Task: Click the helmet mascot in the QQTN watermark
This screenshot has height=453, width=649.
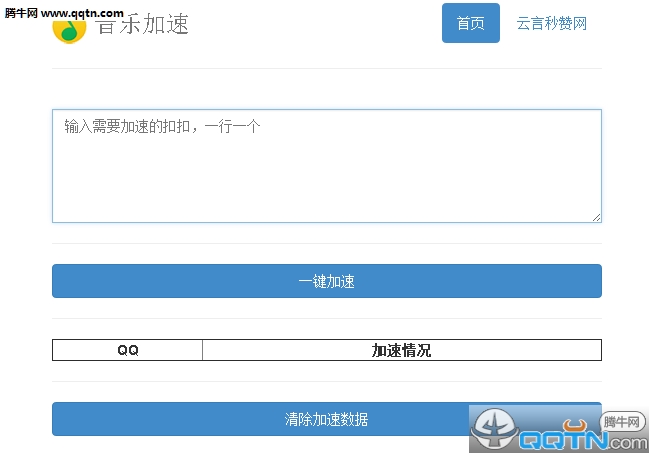Action: click(x=495, y=431)
